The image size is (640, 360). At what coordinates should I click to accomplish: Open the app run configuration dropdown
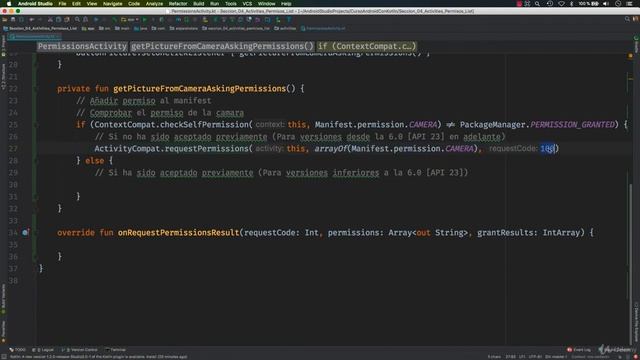click(x=130, y=19)
